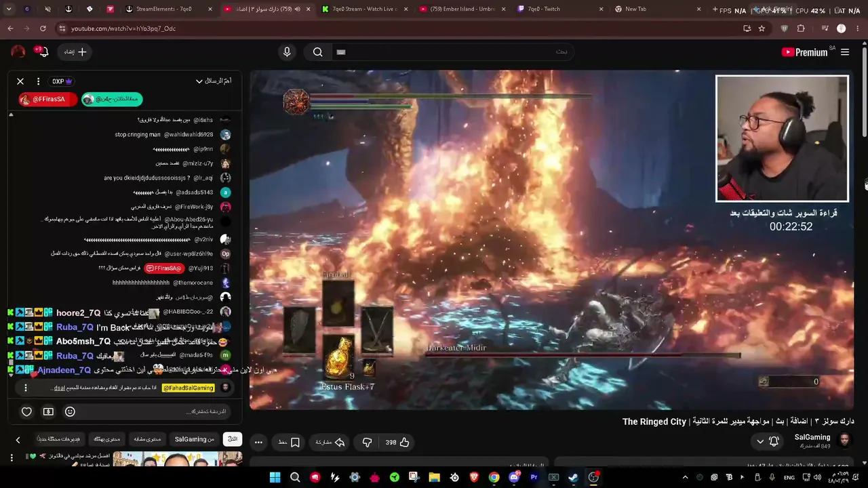Click the address bar URL
This screenshot has height=488, width=868.
click(123, 28)
